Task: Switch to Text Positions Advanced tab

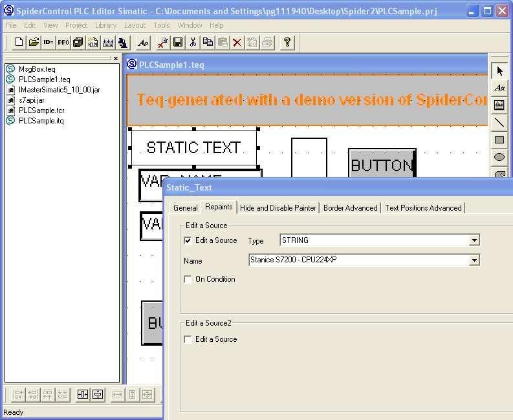Action: click(423, 208)
